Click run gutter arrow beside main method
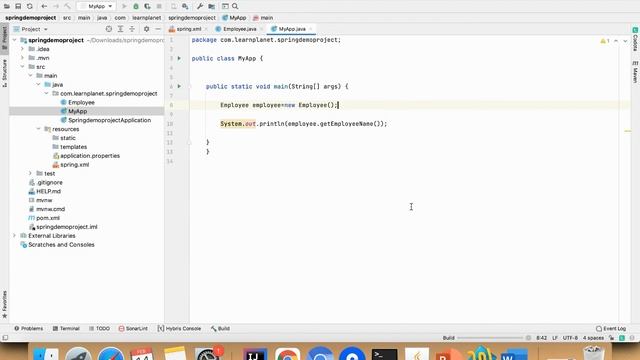The height and width of the screenshot is (360, 640). click(x=179, y=86)
